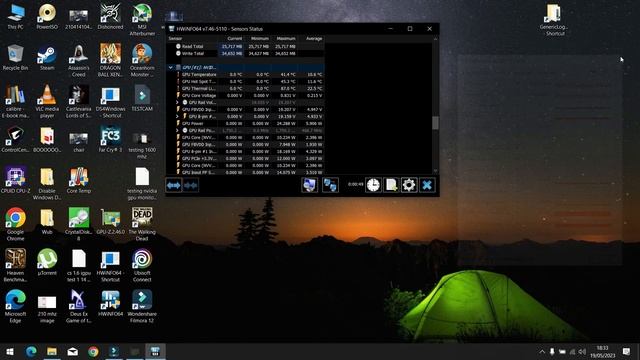Select the Google Chrome desktop icon
This screenshot has width=640, height=360.
point(16,224)
